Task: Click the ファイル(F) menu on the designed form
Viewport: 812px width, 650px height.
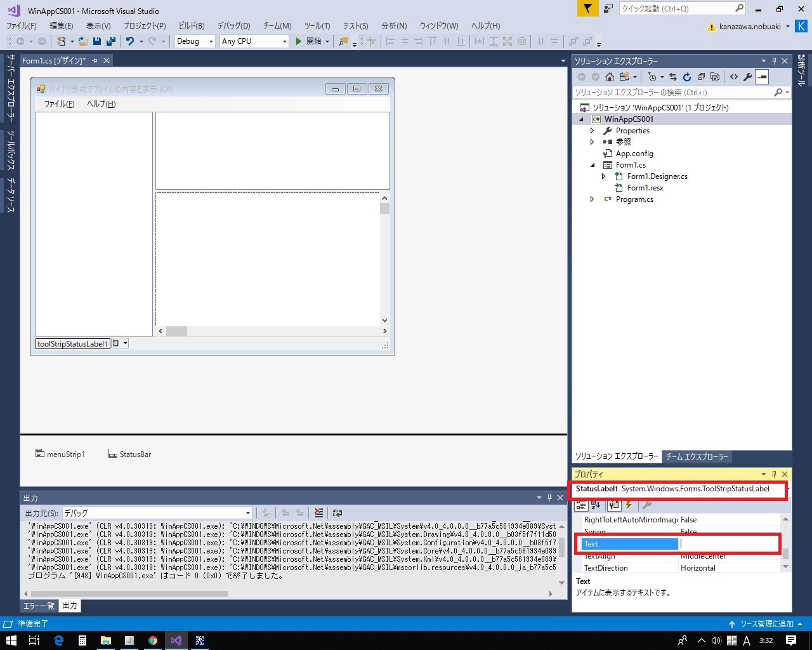Action: (x=59, y=104)
